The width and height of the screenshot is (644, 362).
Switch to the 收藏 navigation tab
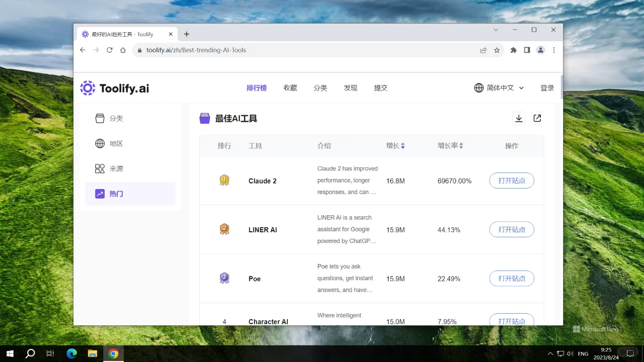point(290,87)
